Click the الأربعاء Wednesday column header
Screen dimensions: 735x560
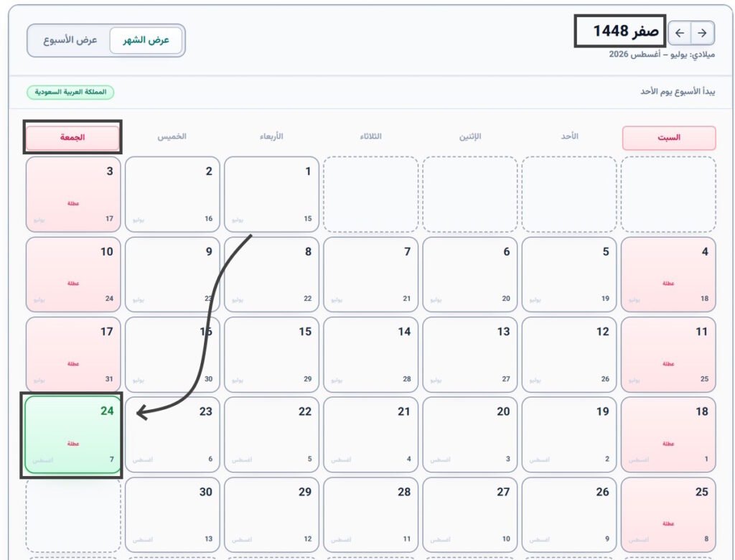tap(271, 136)
